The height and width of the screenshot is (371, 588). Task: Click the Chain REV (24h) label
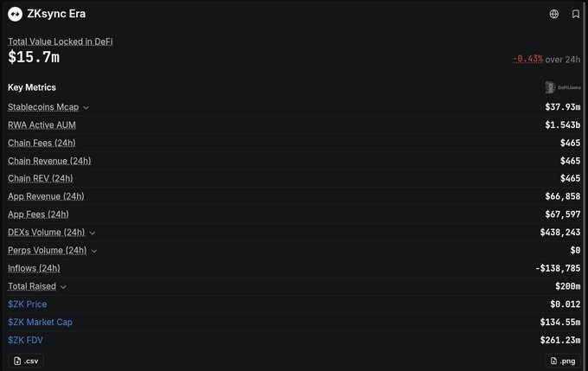pyautogui.click(x=41, y=178)
